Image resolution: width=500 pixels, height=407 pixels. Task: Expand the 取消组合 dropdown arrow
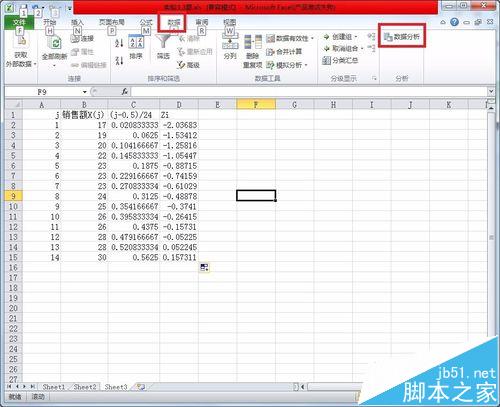click(362, 49)
